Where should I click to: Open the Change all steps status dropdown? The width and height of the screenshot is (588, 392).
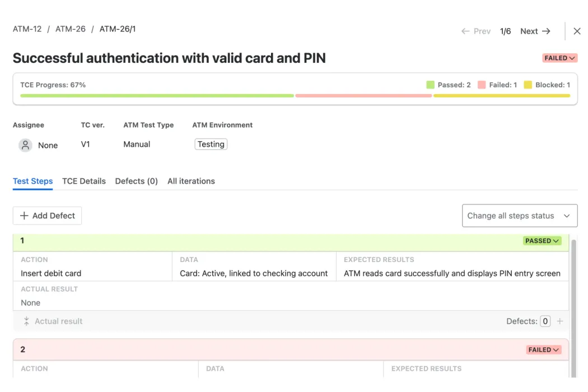point(519,216)
